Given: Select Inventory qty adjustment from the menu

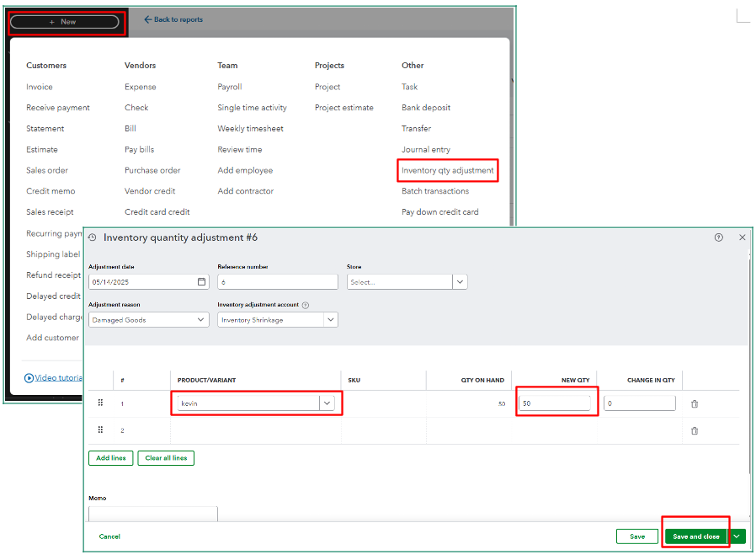Looking at the screenshot, I should [x=447, y=170].
